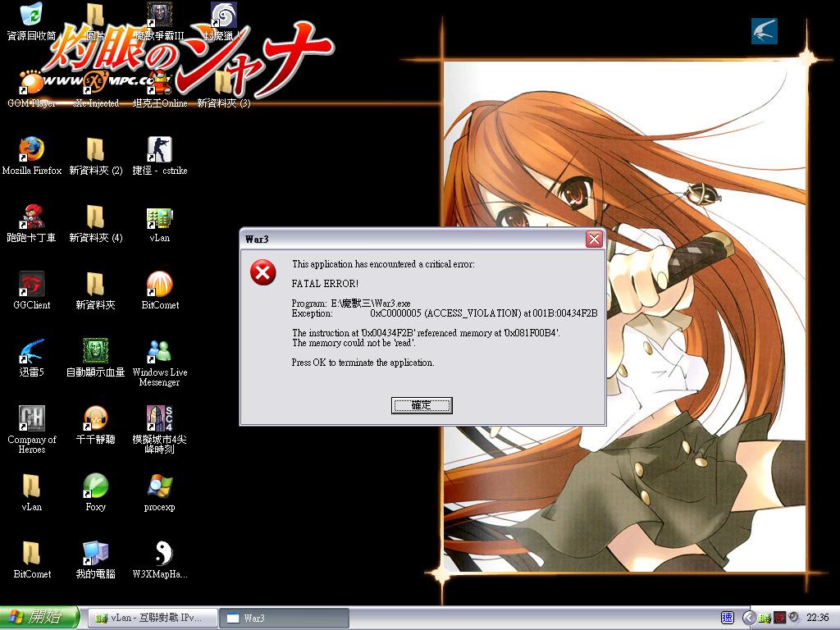Click the BitComet application shortcut icon
840x630 pixels.
pos(160,285)
